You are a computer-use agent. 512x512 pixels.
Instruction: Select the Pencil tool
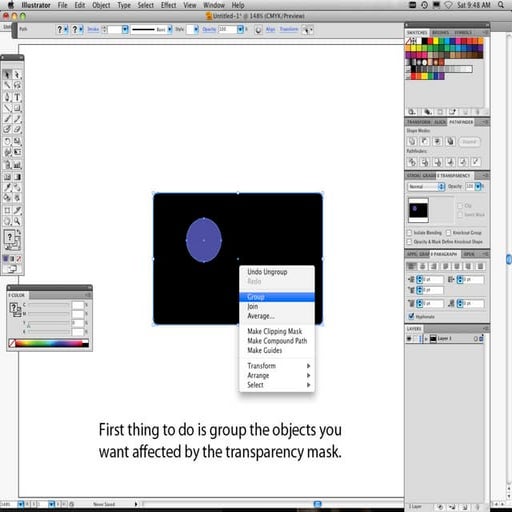pos(17,119)
